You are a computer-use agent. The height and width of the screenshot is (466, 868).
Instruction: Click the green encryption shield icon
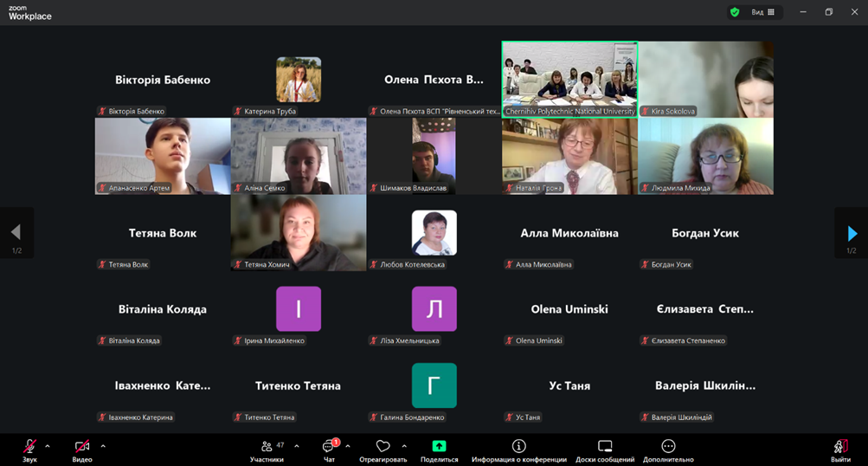pos(735,12)
